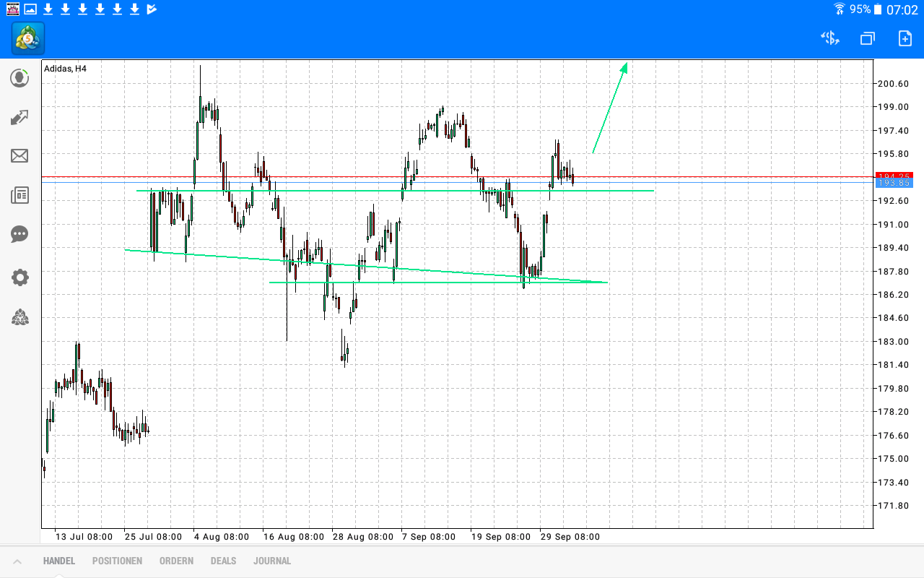Open the Traders Community icon

(x=19, y=317)
